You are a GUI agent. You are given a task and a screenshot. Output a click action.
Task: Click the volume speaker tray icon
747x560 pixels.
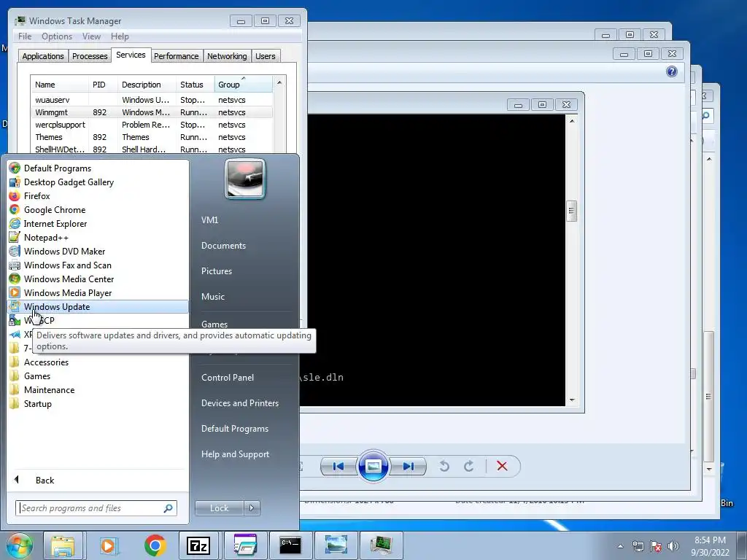673,546
